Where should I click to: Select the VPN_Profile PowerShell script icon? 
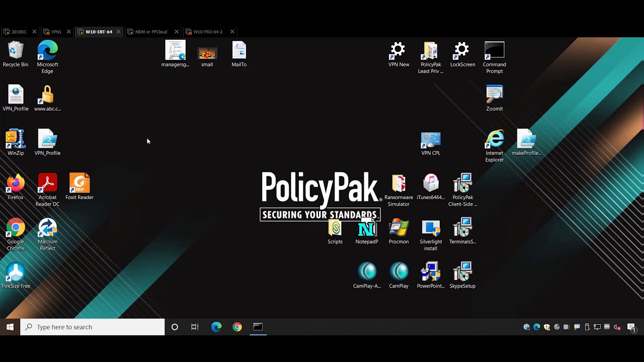tap(47, 143)
